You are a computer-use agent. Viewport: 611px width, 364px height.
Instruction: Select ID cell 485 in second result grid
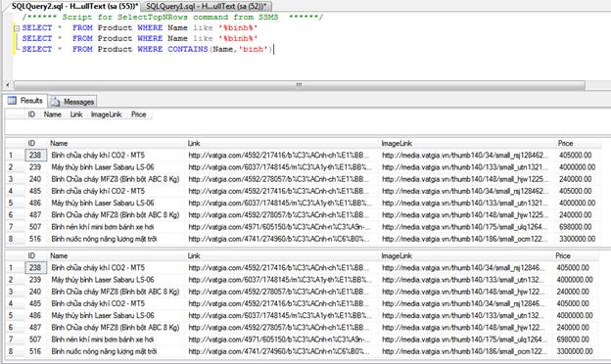35,191
